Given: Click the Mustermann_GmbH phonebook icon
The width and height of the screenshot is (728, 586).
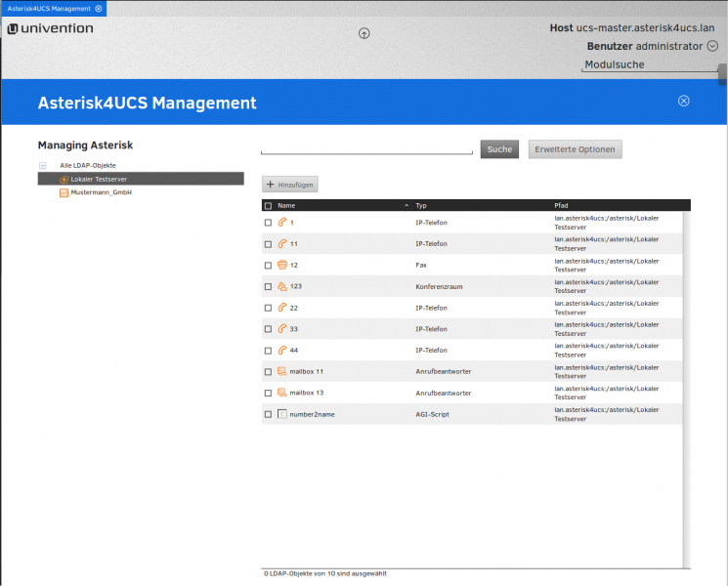Looking at the screenshot, I should tap(64, 192).
